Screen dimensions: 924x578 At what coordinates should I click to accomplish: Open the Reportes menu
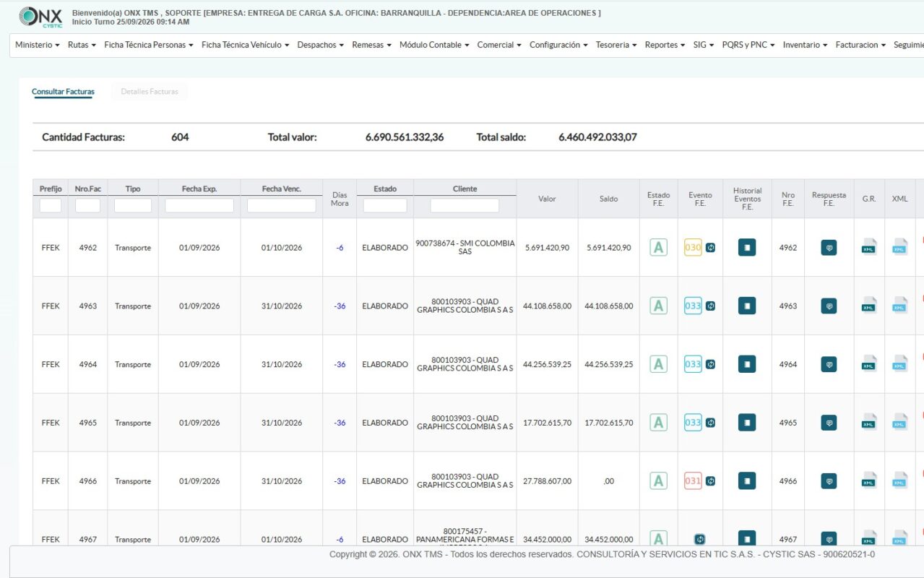pyautogui.click(x=665, y=45)
